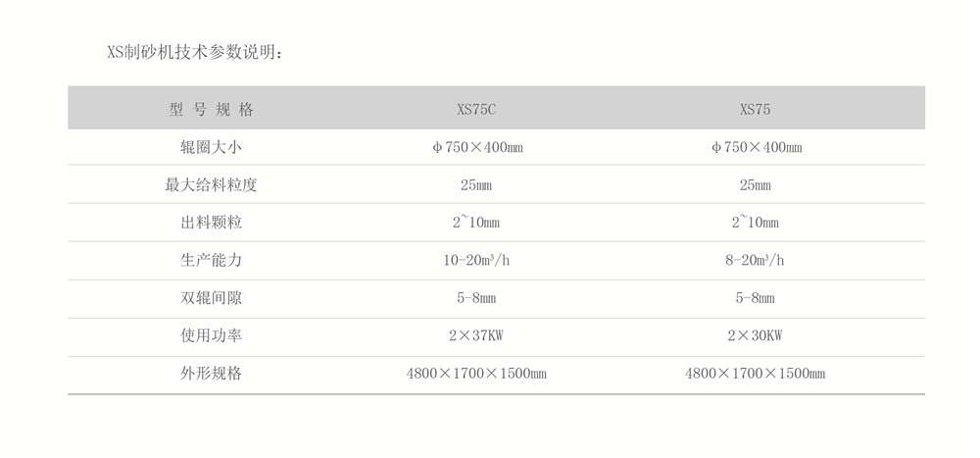Click the XS75 column's 5-8mm gap value
This screenshot has width=980, height=458.
click(755, 298)
